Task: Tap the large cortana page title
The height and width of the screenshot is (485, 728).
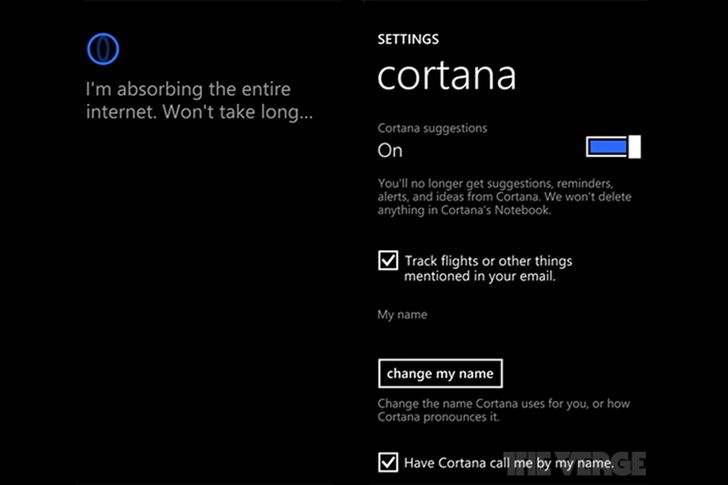Action: 446,77
